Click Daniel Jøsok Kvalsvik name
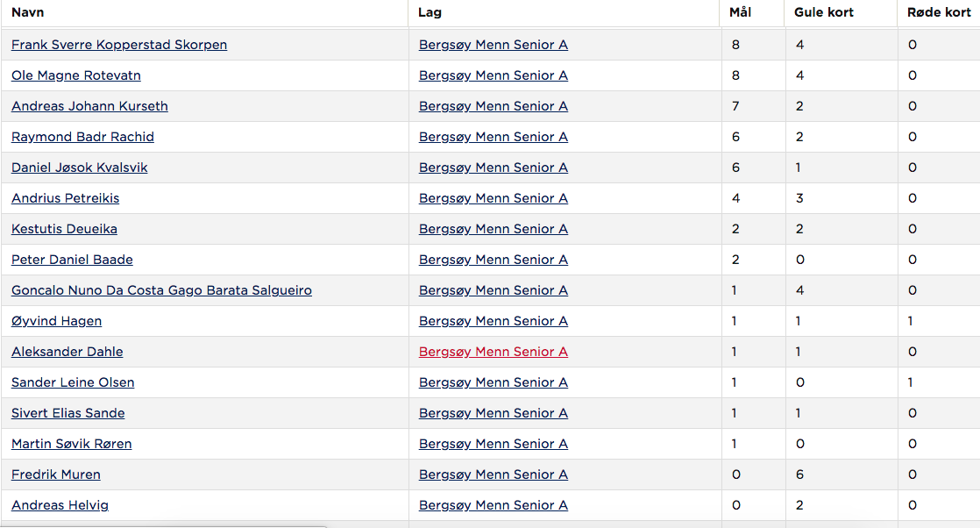 (80, 167)
